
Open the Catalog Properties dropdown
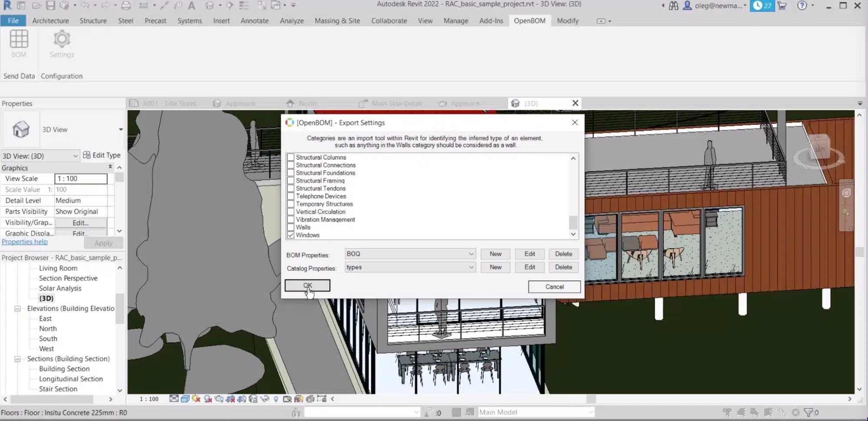point(410,267)
